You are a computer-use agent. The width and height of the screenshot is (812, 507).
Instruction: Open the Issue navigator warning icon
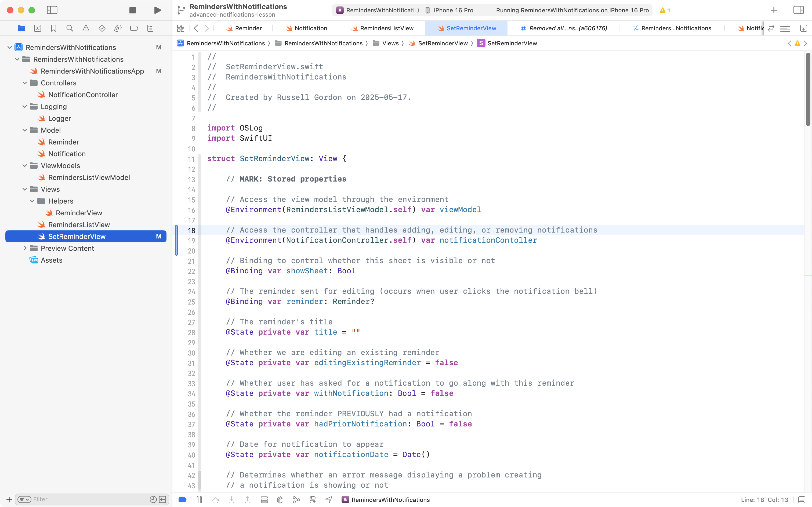[86, 28]
